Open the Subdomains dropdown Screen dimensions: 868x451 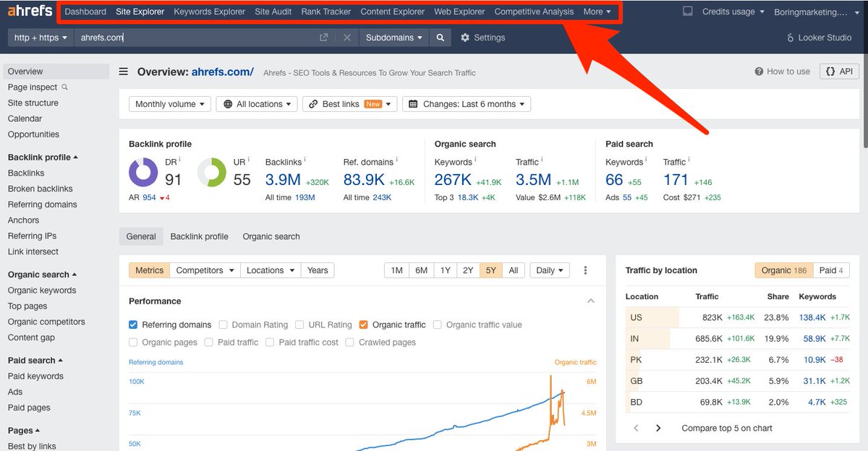click(393, 37)
